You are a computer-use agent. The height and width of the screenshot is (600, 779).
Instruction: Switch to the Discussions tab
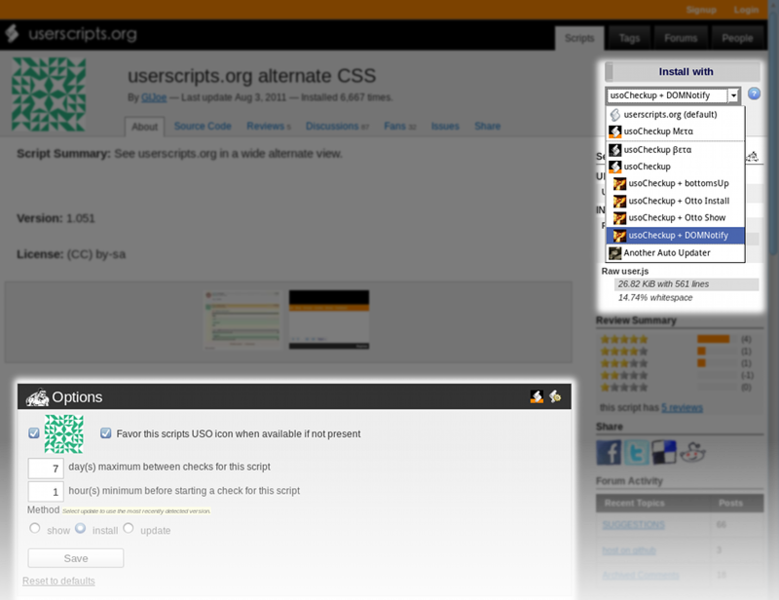pyautogui.click(x=337, y=126)
